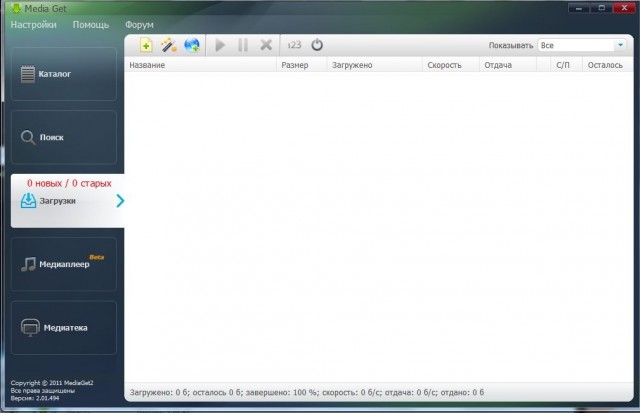Minimize the Media Get window
640x413 pixels.
pyautogui.click(x=578, y=8)
